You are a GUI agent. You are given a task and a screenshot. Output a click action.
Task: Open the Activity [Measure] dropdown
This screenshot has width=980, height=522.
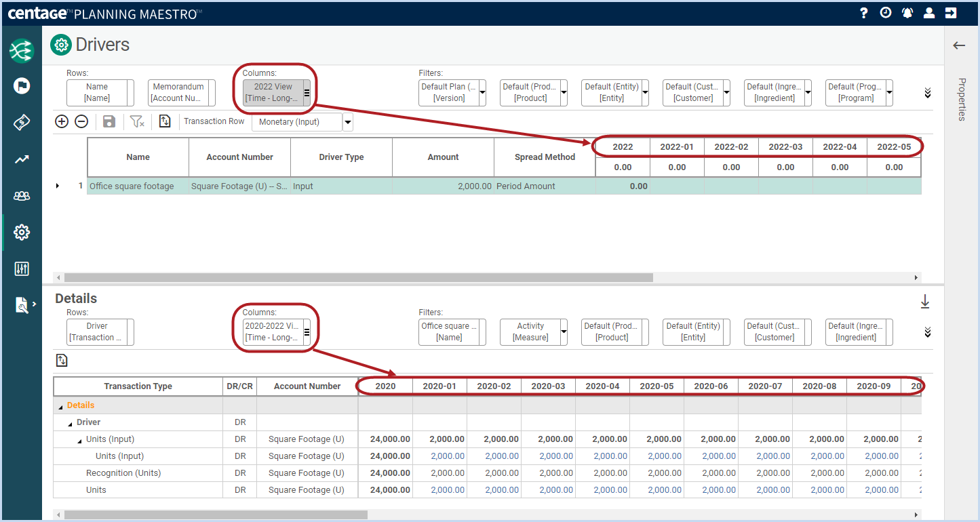[x=564, y=332]
